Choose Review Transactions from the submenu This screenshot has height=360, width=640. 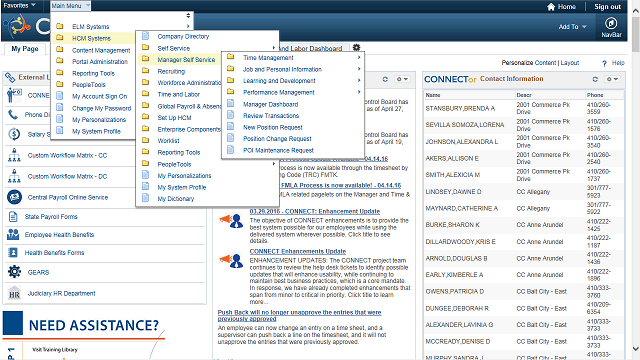point(271,116)
